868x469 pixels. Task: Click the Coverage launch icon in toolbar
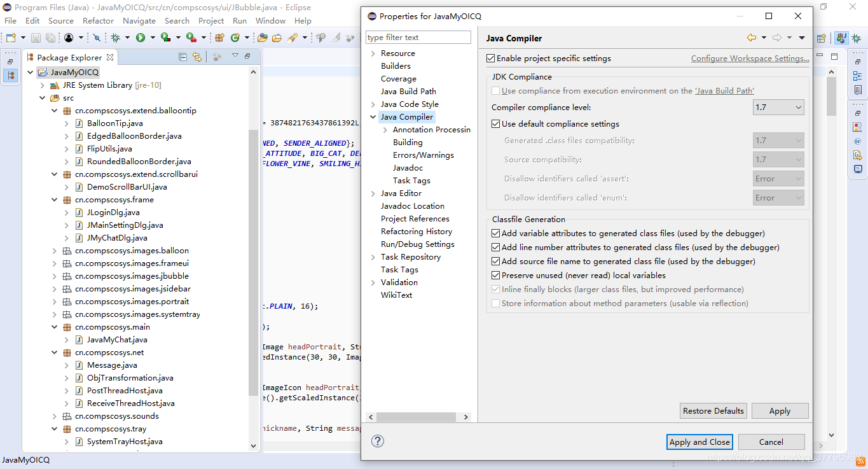click(165, 38)
